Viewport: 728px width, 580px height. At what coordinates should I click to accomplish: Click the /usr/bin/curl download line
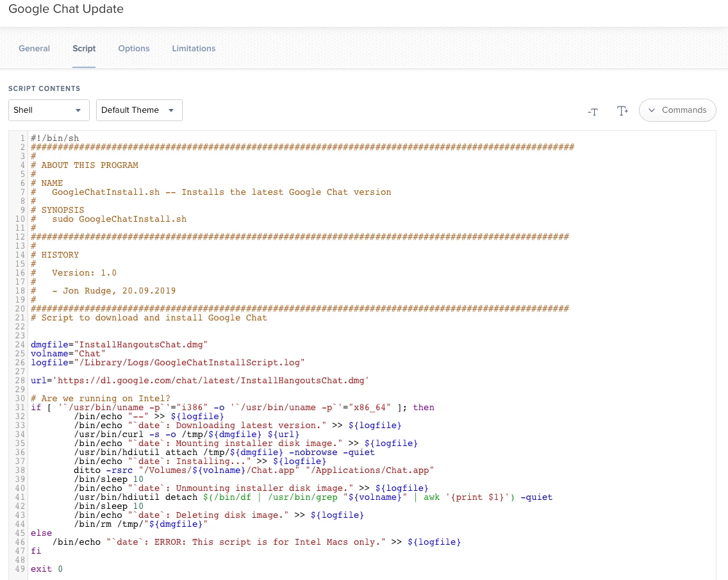click(186, 434)
